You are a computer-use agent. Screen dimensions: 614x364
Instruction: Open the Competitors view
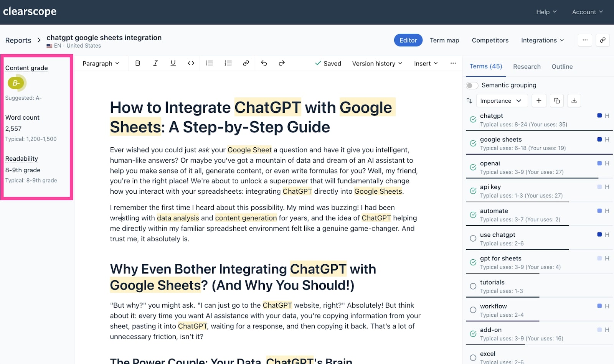pos(490,40)
